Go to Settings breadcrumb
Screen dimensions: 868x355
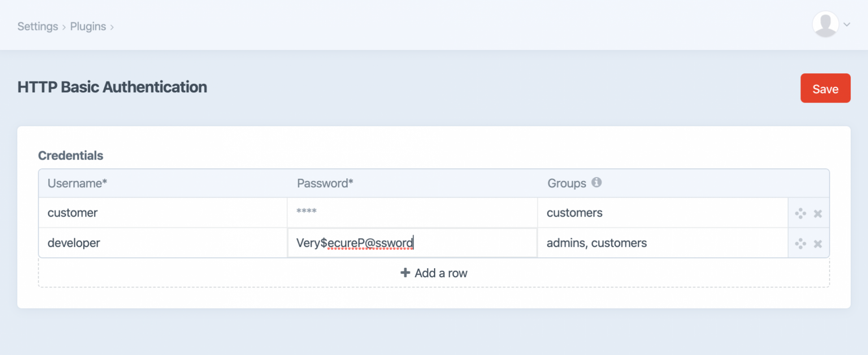[x=37, y=26]
